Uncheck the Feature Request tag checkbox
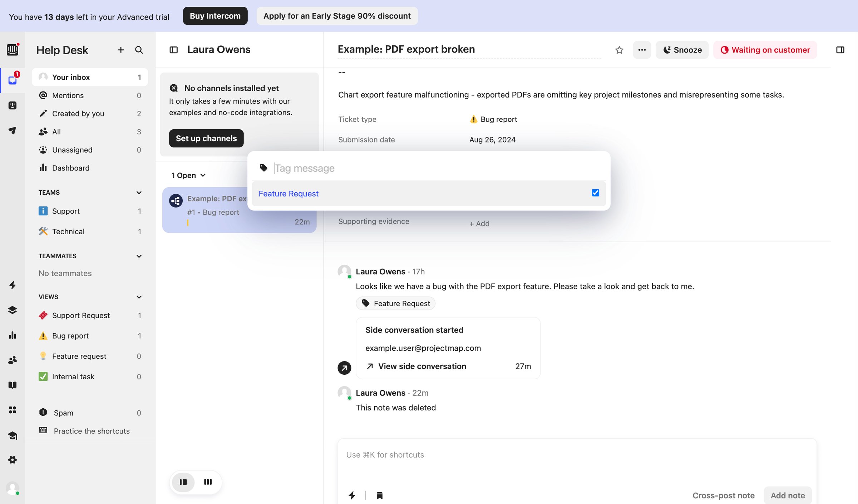This screenshot has width=858, height=504. [595, 193]
